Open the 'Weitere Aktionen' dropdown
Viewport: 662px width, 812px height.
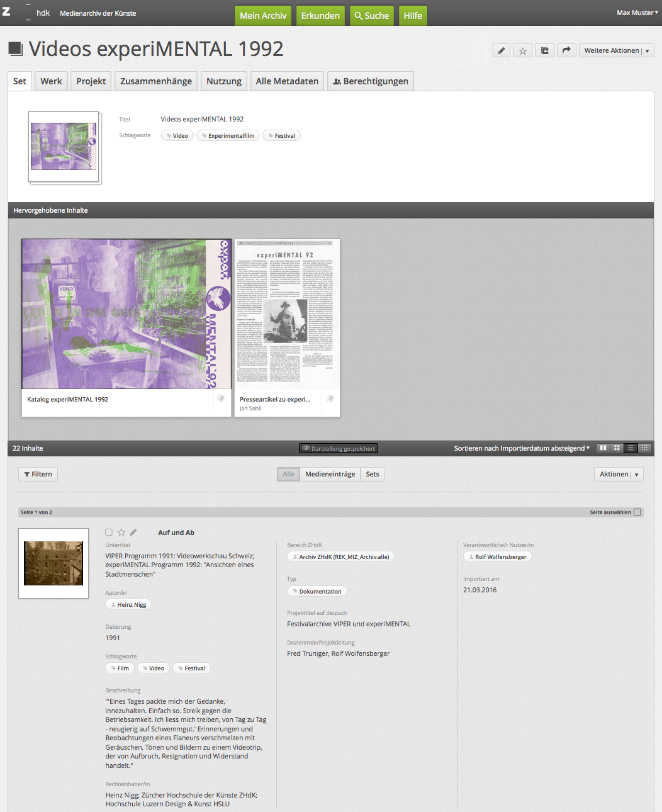point(616,51)
